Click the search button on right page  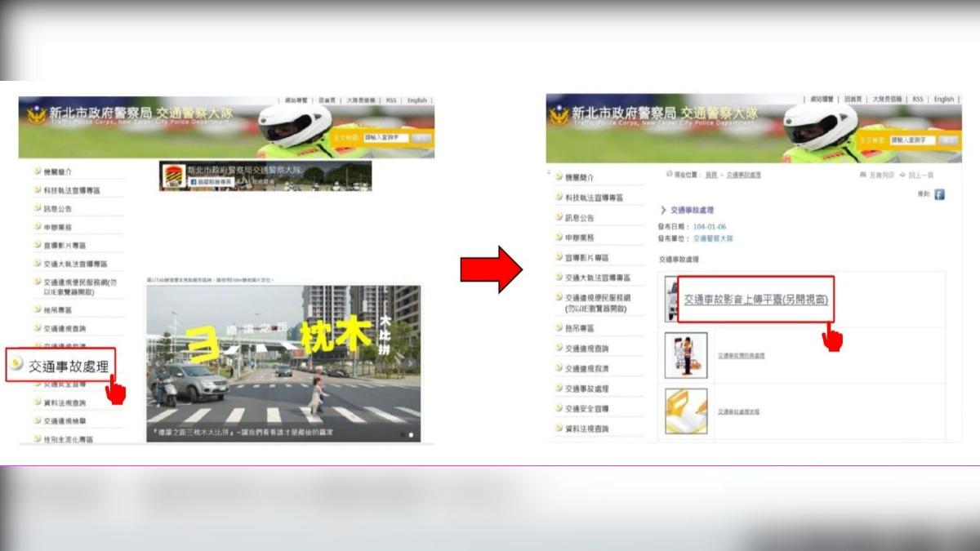(x=948, y=140)
